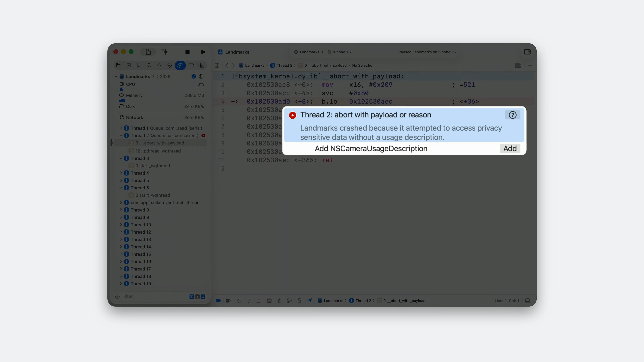
Task: Click the Step Over debug icon
Action: (239, 301)
